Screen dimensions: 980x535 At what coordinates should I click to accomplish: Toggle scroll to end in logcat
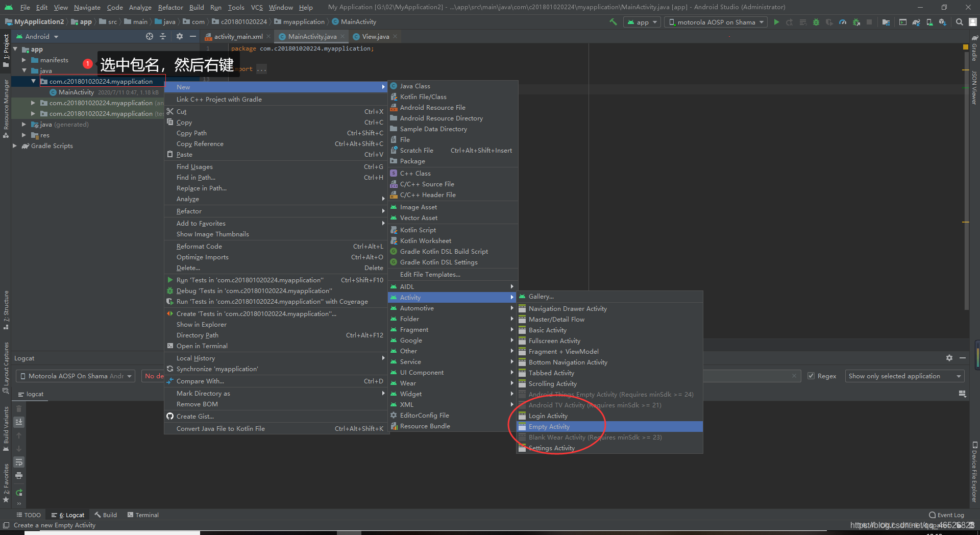click(x=19, y=422)
